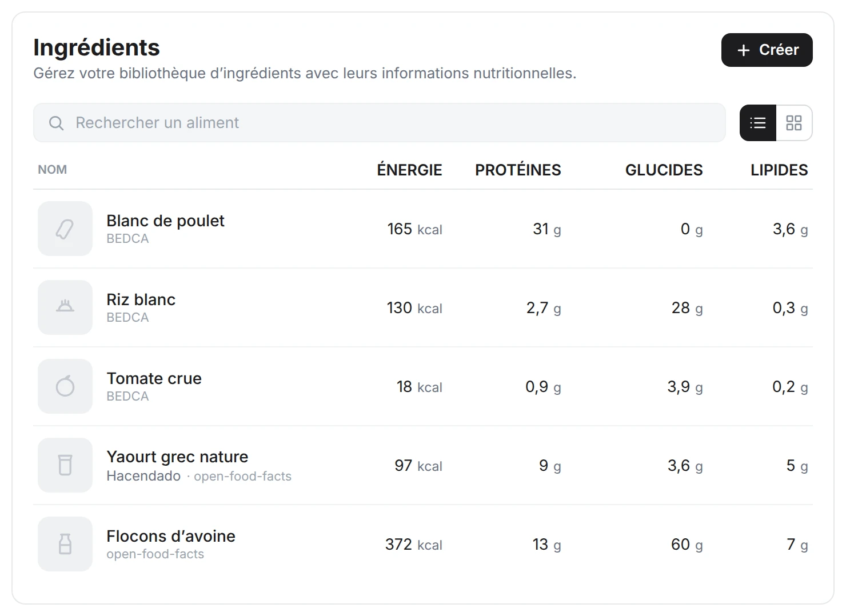This screenshot has width=846, height=616.
Task: Click the magnifying glass search icon
Action: tap(56, 123)
